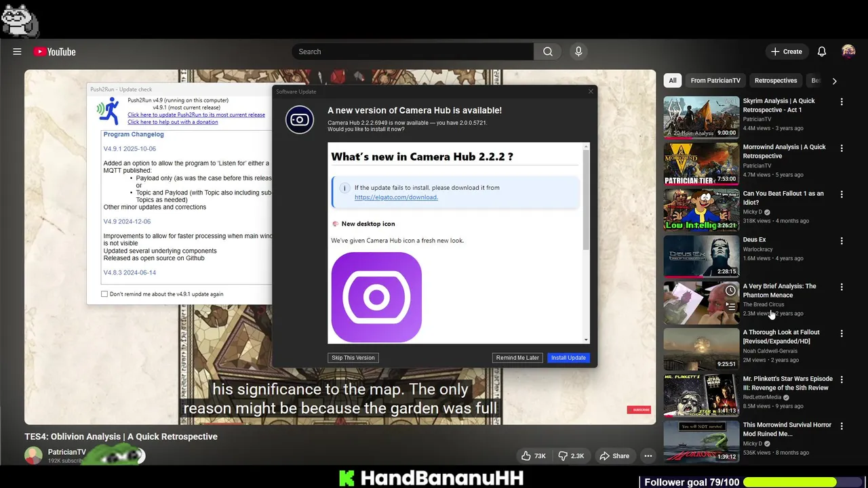Viewport: 868px width, 488px height.
Task: Open options for Can You Beat Fallout 1
Action: [842, 195]
